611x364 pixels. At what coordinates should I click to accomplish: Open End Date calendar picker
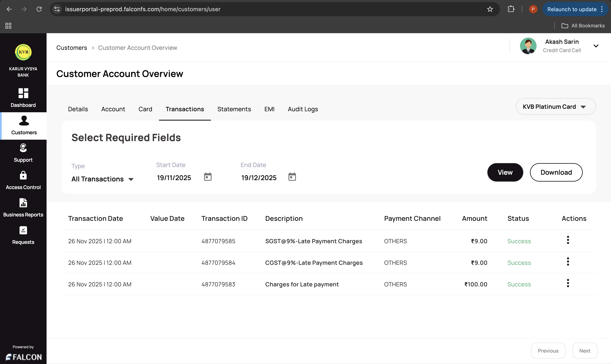pos(292,177)
